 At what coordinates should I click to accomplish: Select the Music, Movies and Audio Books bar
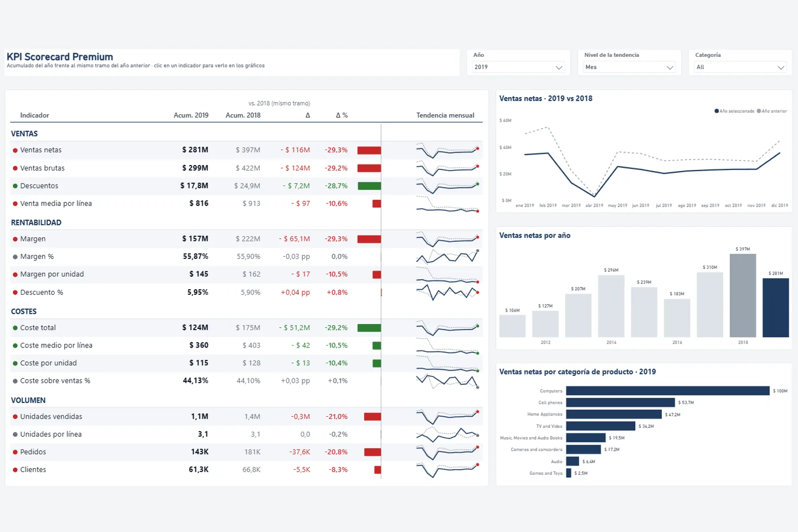(586, 438)
